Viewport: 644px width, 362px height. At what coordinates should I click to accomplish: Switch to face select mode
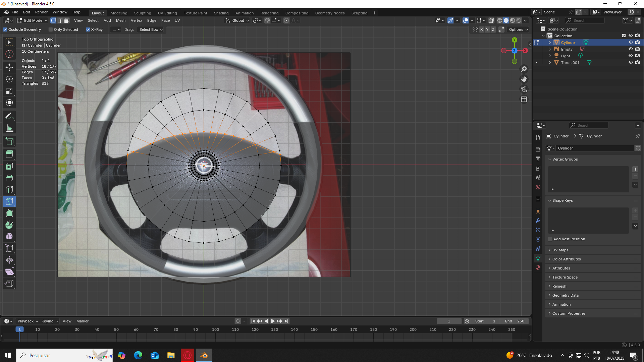[67, 21]
